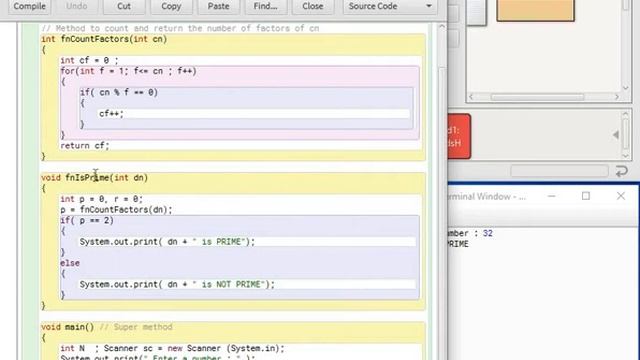Cut the selected code with Cut
This screenshot has height=360, width=640.
(x=124, y=7)
